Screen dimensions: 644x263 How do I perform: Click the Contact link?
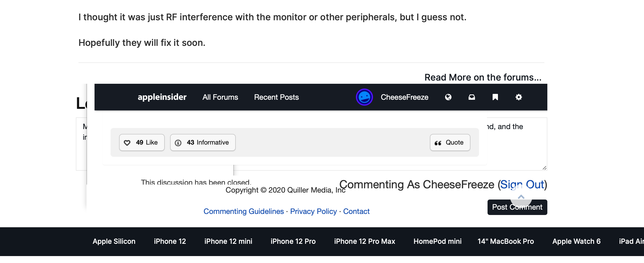pos(356,211)
